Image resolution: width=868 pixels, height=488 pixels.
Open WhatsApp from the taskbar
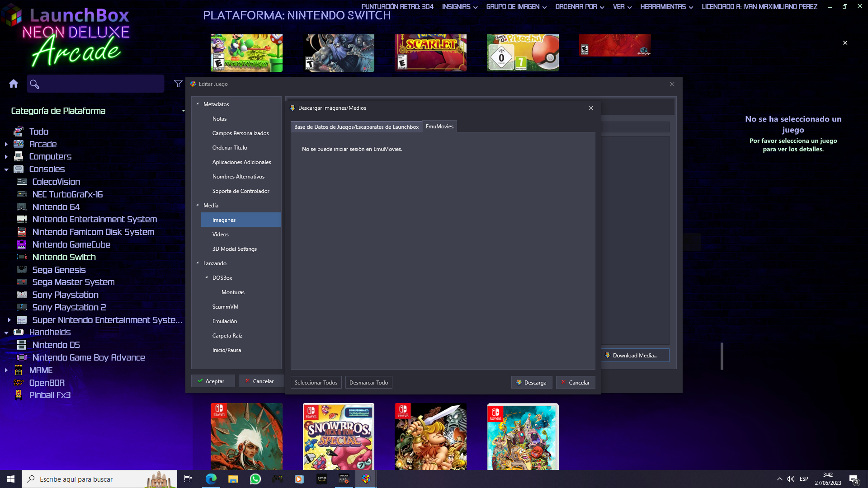tap(255, 479)
